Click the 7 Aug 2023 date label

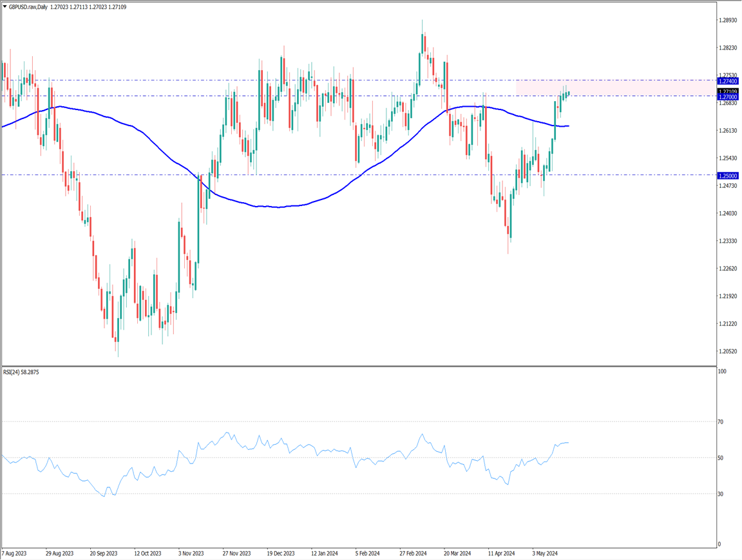click(14, 553)
